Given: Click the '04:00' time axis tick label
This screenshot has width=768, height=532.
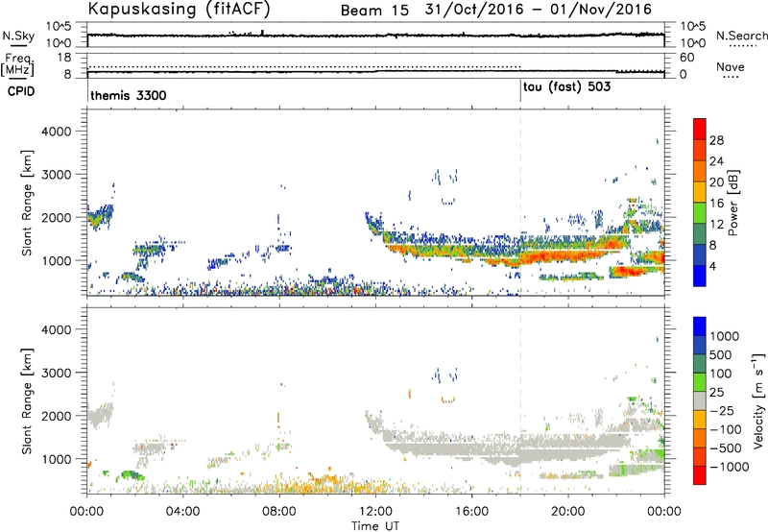Looking at the screenshot, I should point(183,512).
